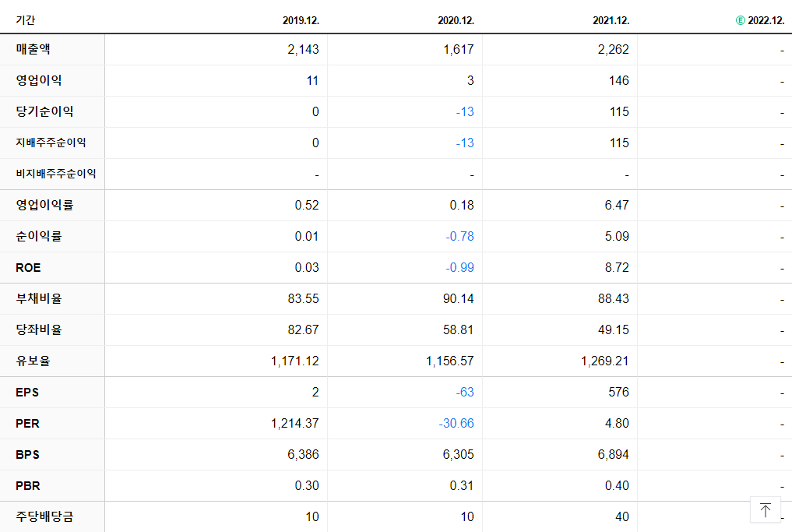This screenshot has height=532, width=792.
Task: Click the ROE row label
Action: tap(28, 268)
